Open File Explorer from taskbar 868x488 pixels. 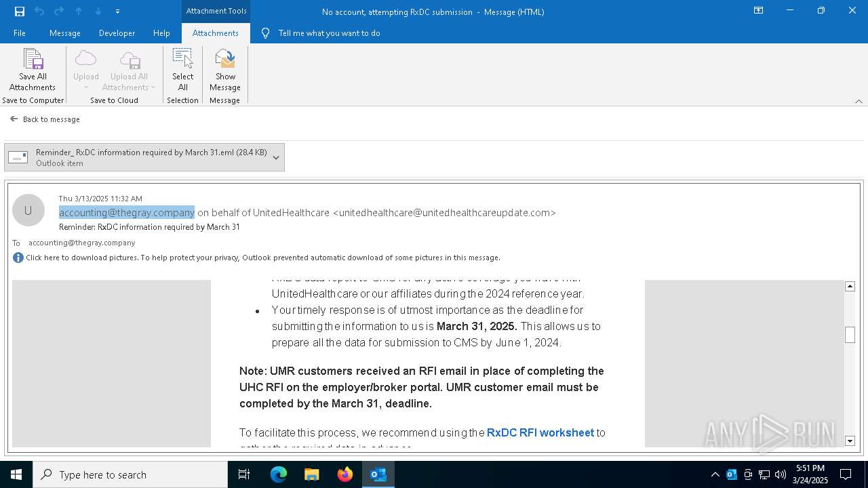point(311,474)
